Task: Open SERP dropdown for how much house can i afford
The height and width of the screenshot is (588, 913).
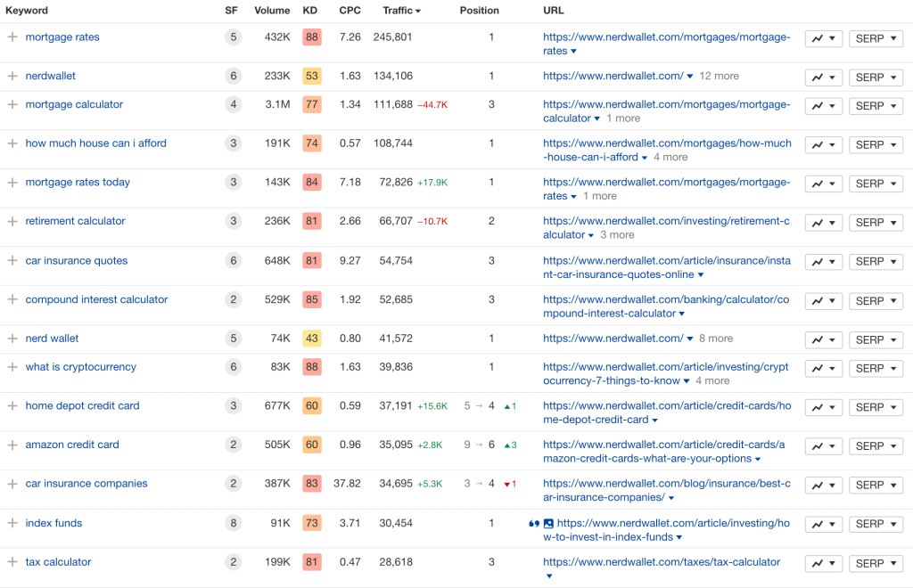Action: point(876,145)
